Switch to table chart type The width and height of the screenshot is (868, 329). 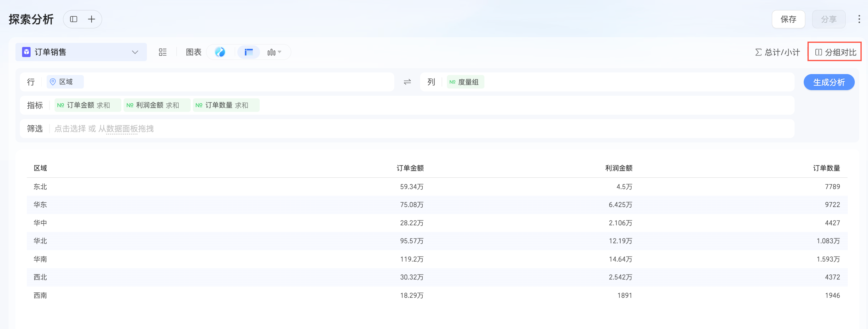tap(249, 52)
